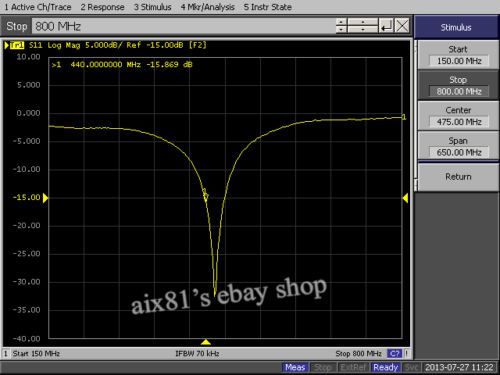The image size is (500, 375).
Task: Click the left reference level triangle at -15.00
Action: [x=46, y=198]
